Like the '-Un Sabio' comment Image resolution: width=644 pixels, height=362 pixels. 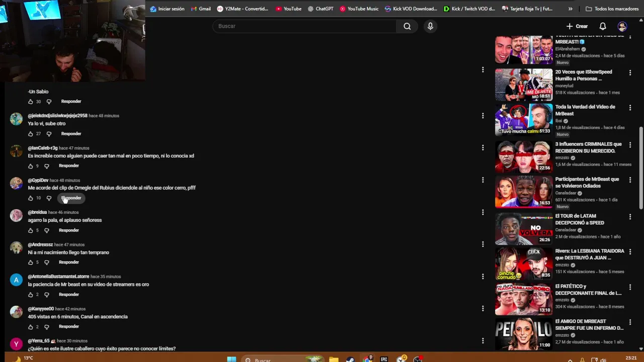click(31, 102)
